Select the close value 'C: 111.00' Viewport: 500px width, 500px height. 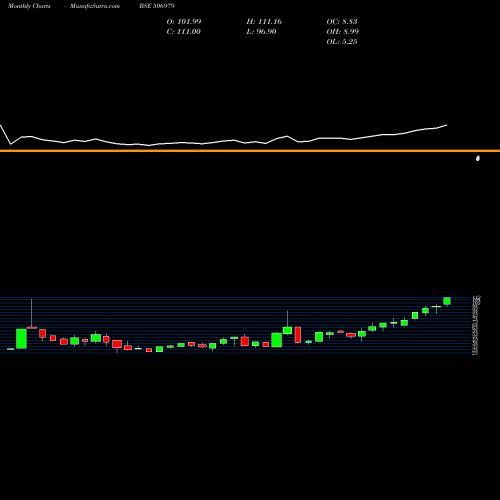pyautogui.click(x=184, y=32)
